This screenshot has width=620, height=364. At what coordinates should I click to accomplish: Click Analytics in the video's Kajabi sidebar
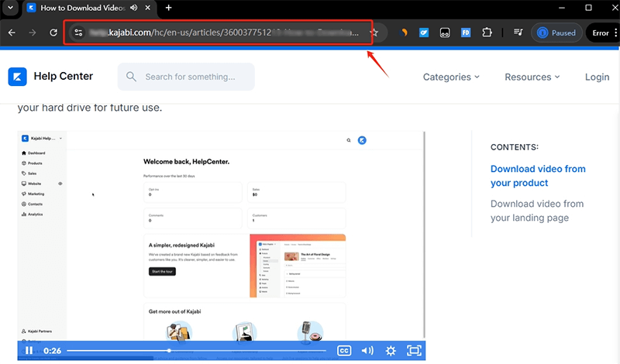[x=32, y=215]
